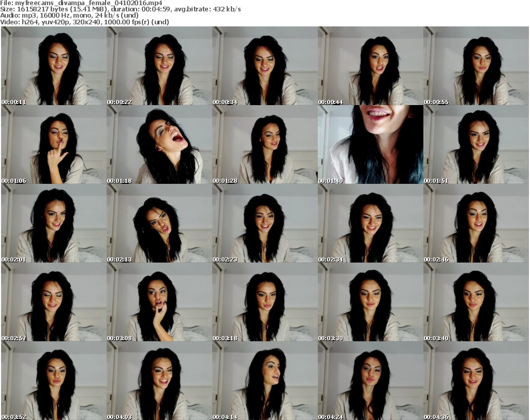Viewport: 530px width, 420px height.
Task: Click the thumbnail timestamped 00:00:11
Action: (53, 66)
